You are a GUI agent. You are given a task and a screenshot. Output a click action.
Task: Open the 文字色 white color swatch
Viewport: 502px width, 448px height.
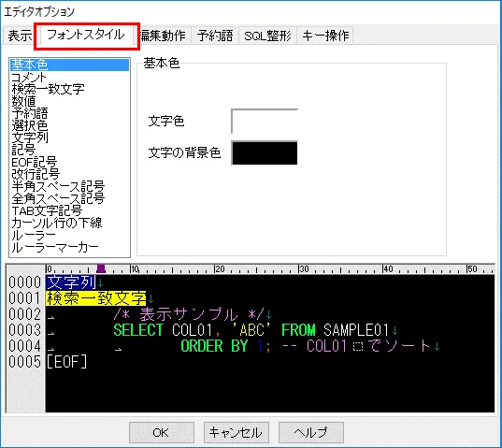(265, 121)
